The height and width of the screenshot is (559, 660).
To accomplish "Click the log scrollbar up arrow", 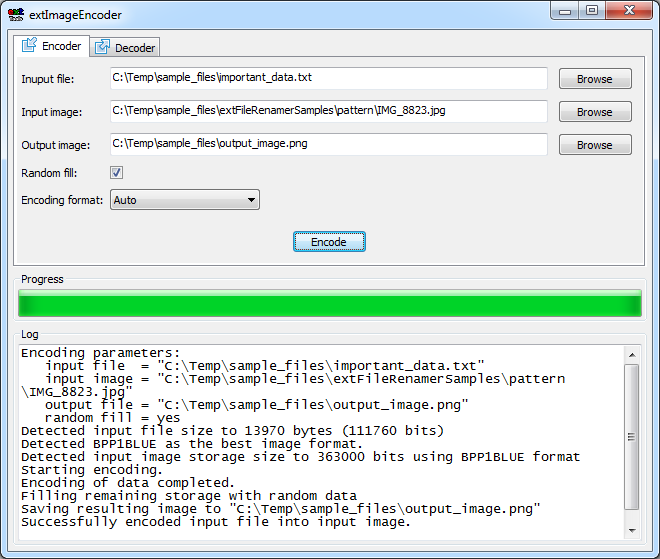I will [x=631, y=353].
